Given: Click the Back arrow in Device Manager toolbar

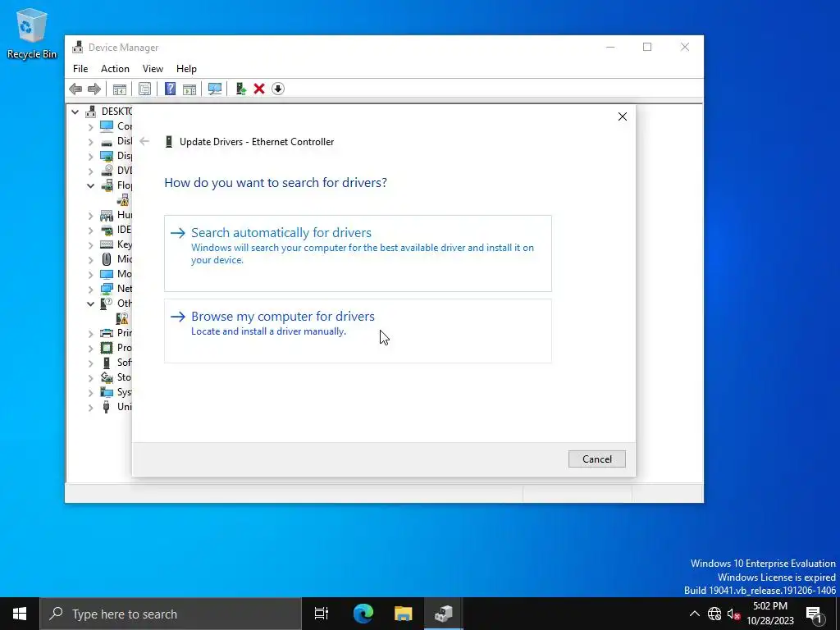Looking at the screenshot, I should (75, 89).
